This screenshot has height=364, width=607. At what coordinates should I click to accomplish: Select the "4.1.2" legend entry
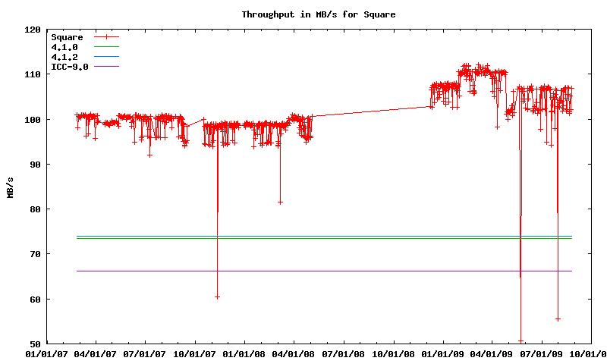pos(64,57)
